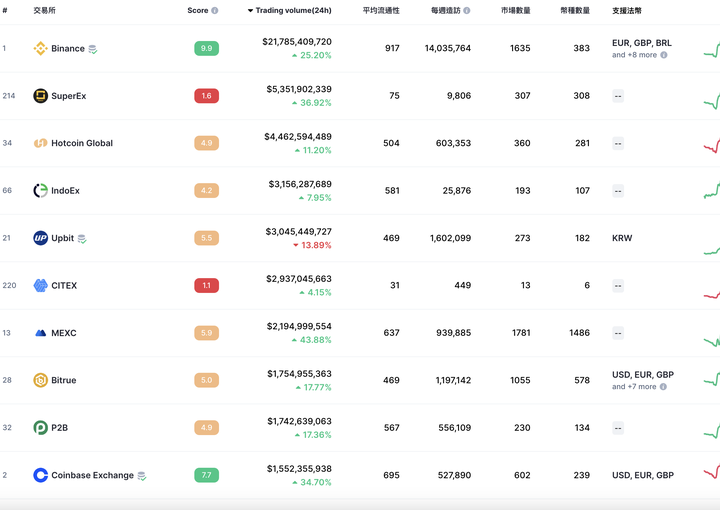Click the Upbit logo icon
This screenshot has height=510, width=720.
(x=40, y=238)
